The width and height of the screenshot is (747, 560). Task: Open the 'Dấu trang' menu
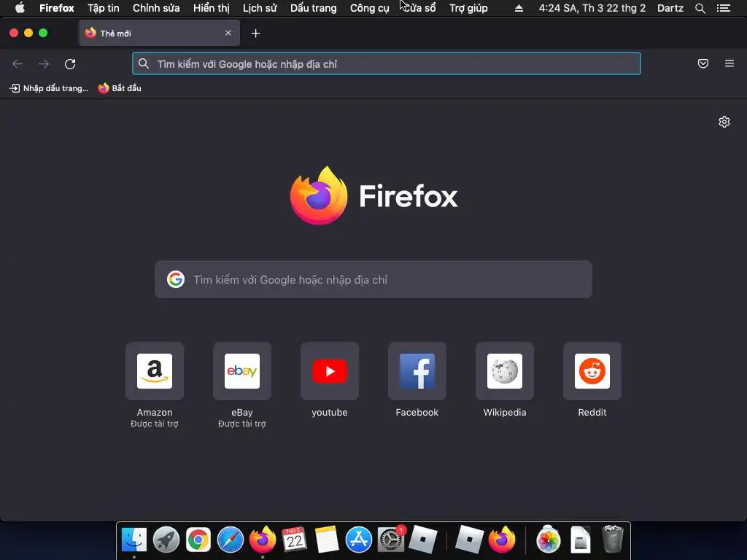[x=314, y=8]
